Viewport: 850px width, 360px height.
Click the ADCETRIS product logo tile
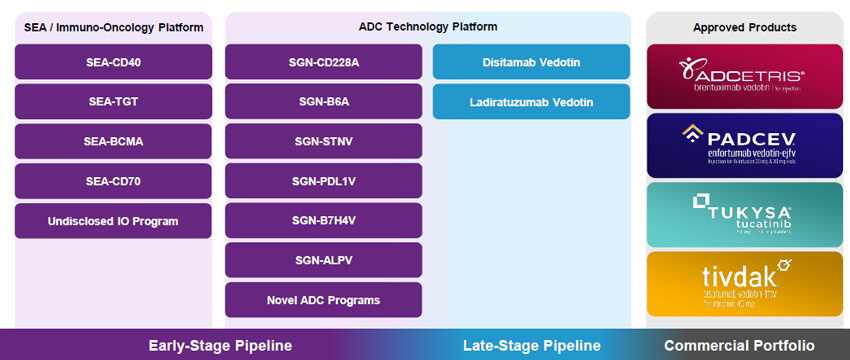click(745, 76)
